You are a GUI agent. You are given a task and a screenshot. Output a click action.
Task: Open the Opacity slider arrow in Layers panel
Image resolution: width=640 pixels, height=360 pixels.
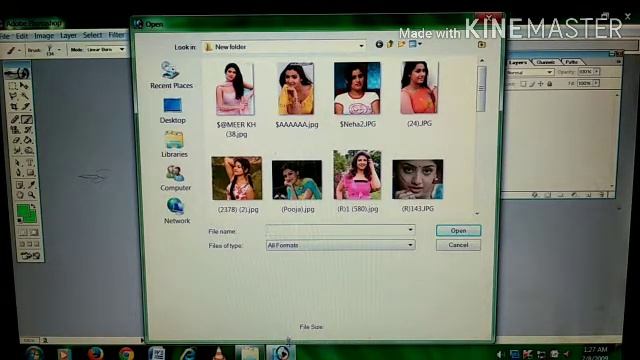click(596, 72)
